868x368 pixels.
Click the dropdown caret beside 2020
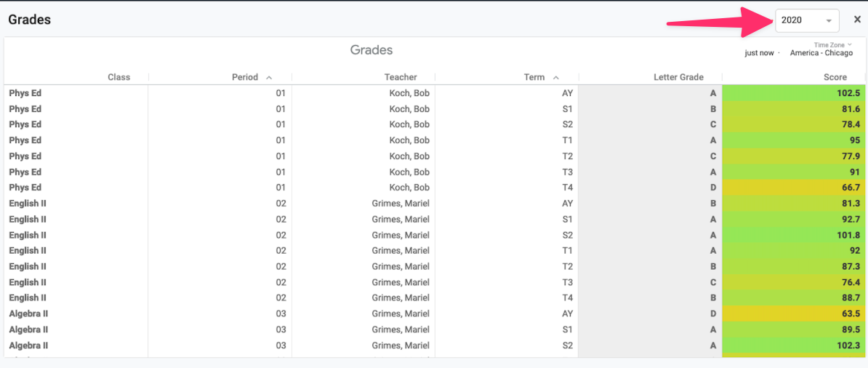click(x=829, y=21)
